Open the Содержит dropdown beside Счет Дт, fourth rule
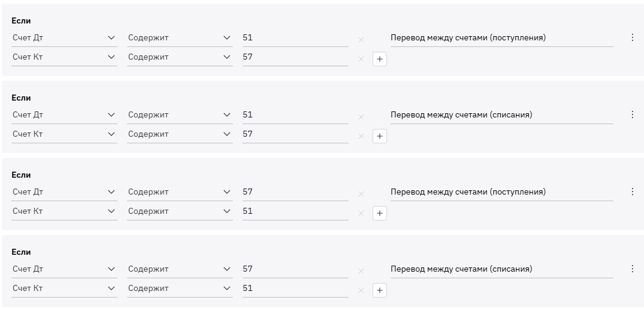Screen dimensions: 644x309 click(179, 269)
